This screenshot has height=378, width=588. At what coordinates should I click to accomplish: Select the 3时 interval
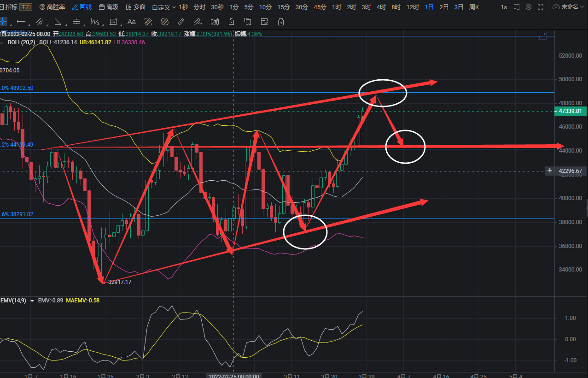[366, 7]
